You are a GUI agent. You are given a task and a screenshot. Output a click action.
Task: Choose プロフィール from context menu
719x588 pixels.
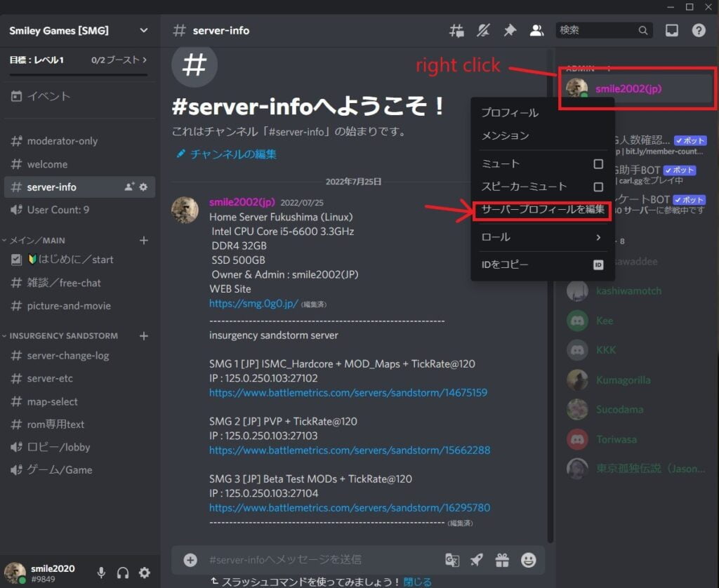pyautogui.click(x=510, y=112)
